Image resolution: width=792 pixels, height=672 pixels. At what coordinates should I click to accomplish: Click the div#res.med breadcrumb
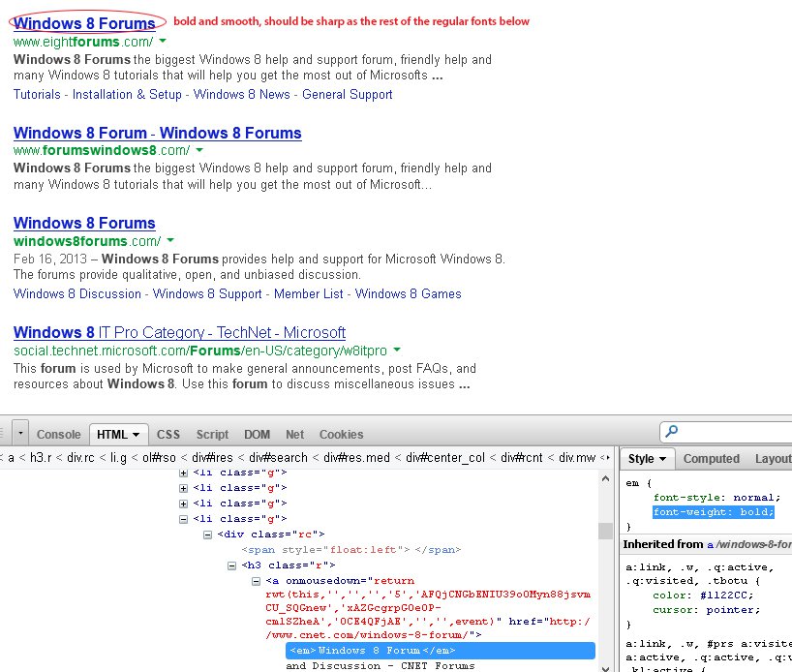click(356, 458)
